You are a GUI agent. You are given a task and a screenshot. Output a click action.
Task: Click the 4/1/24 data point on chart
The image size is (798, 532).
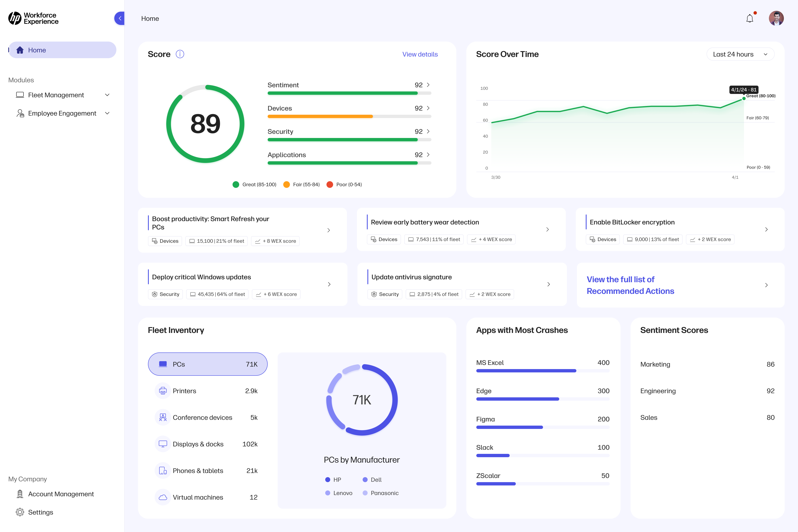point(744,98)
